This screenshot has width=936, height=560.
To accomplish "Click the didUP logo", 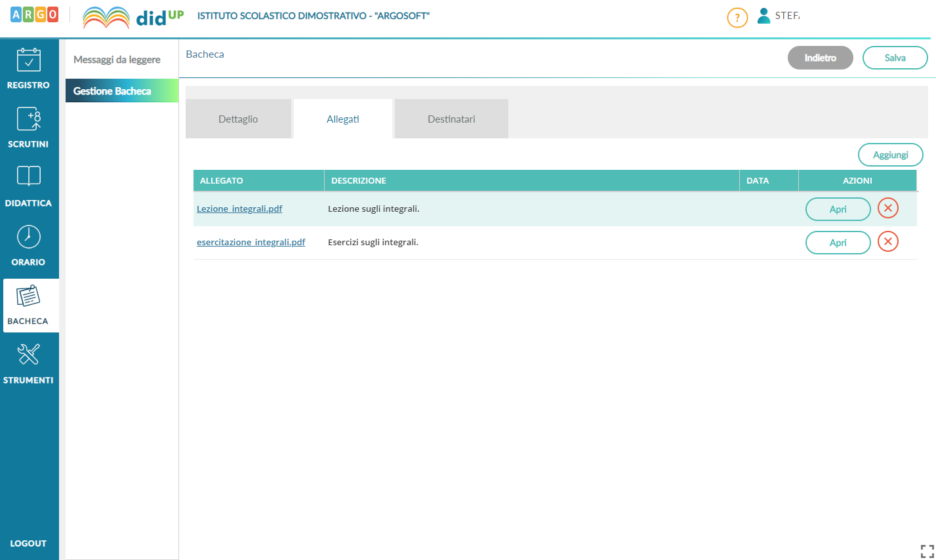I will pos(133,17).
